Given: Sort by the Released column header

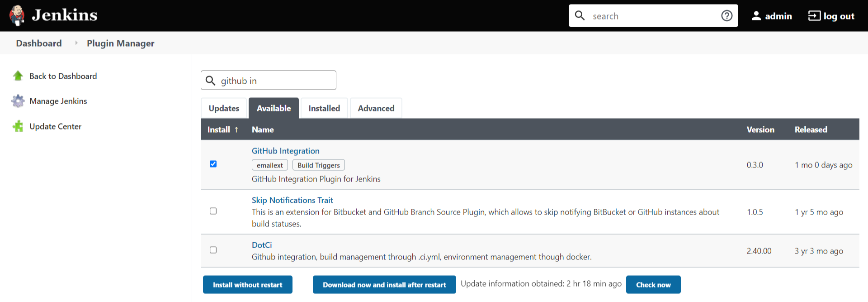Looking at the screenshot, I should (x=811, y=129).
